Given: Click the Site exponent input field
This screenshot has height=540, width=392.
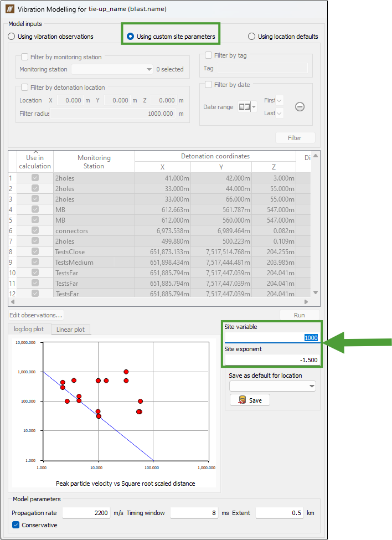Looking at the screenshot, I should 271,360.
